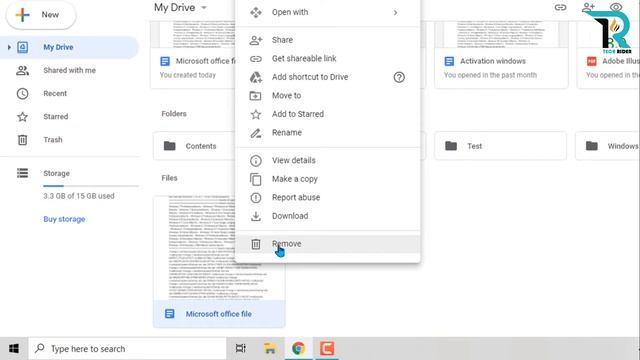The width and height of the screenshot is (640, 360).
Task: Expand the Open with submenu
Action: point(328,13)
